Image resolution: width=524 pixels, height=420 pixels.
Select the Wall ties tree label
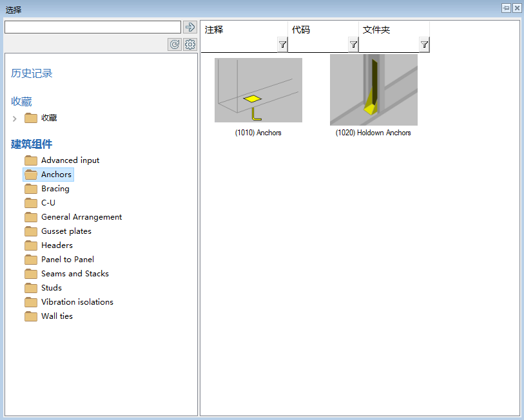click(x=57, y=316)
